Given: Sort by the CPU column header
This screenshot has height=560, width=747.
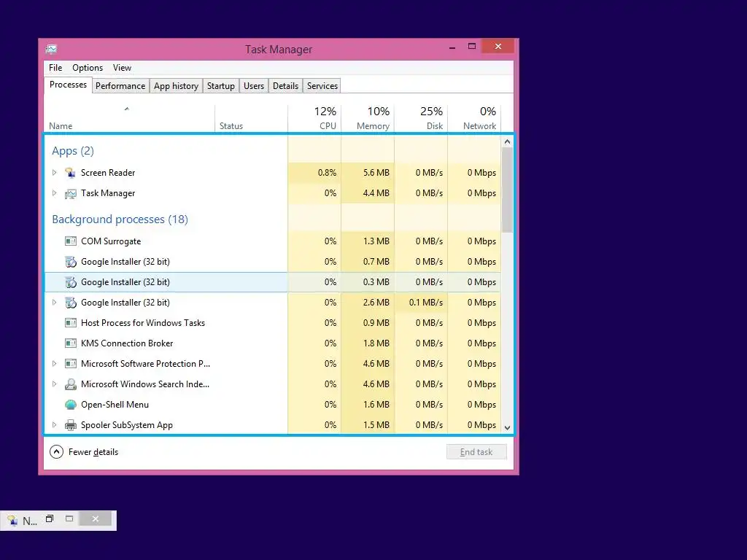Looking at the screenshot, I should [314, 119].
